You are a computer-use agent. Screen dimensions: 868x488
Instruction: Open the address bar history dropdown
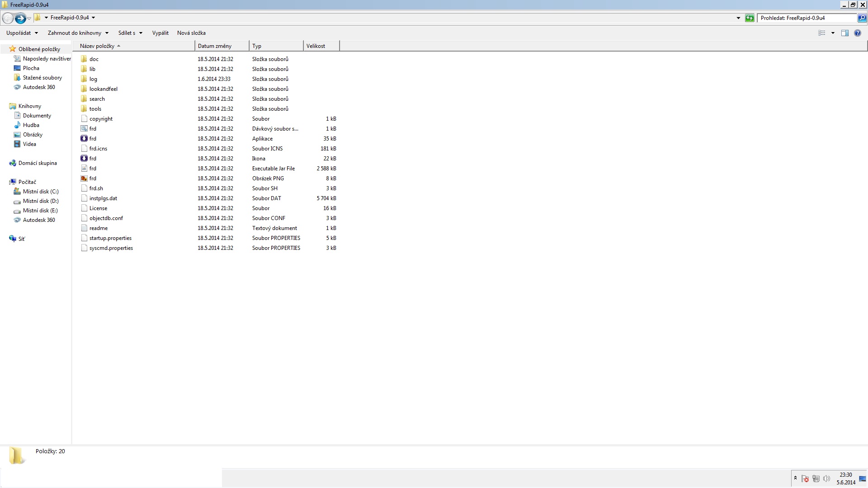[x=738, y=18]
